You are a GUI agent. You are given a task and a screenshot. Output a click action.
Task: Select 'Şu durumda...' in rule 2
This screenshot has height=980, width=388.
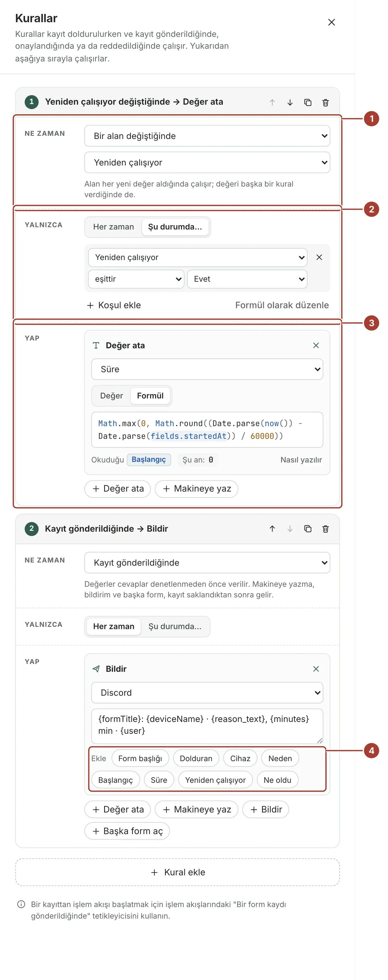[x=175, y=627]
